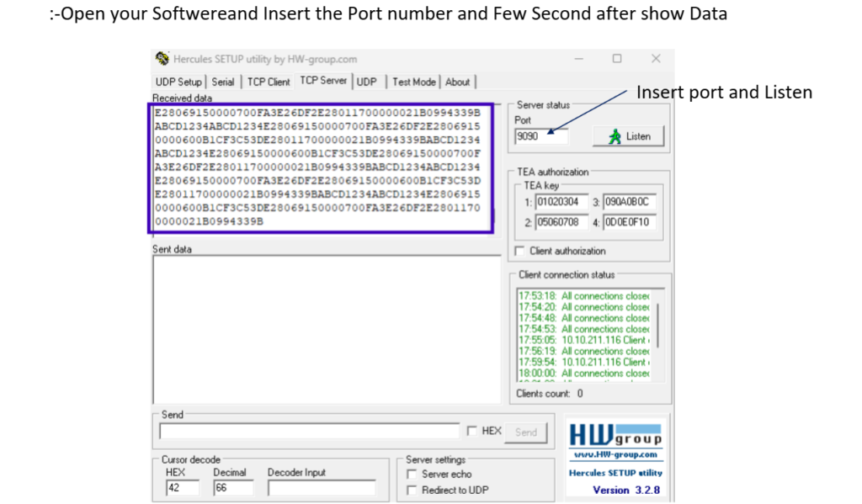Select log entry 17:59:54 10.10.211.116 Client

coord(583,362)
